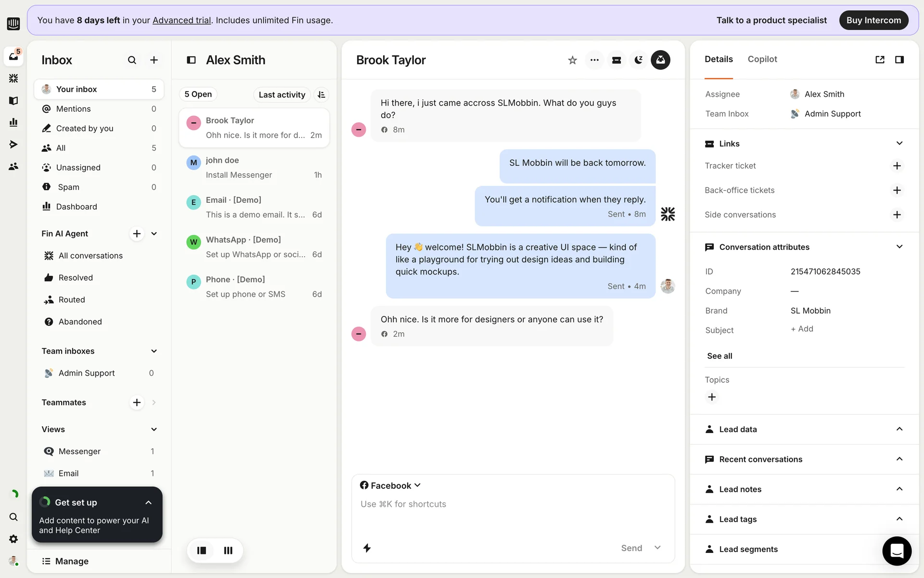The height and width of the screenshot is (578, 924).
Task: Open the macros lightning bolt icon
Action: [367, 548]
